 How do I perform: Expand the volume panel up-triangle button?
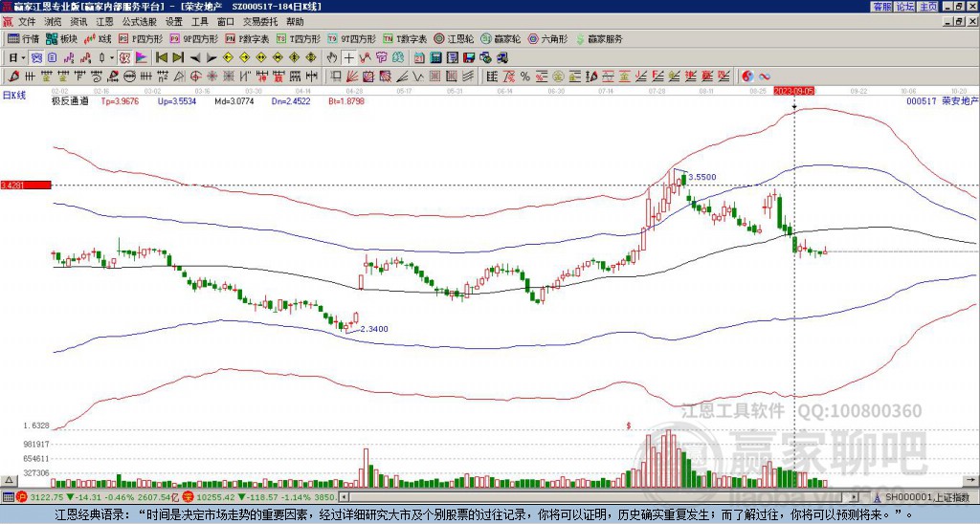click(x=9, y=480)
